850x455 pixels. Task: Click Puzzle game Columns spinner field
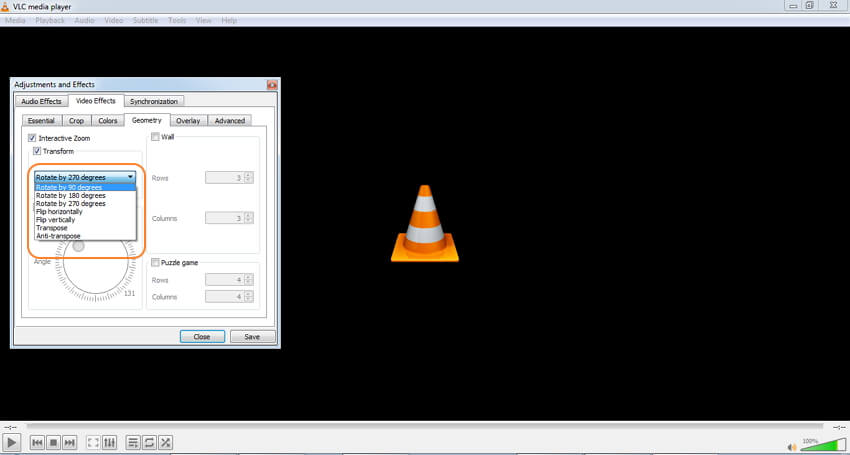pyautogui.click(x=229, y=297)
